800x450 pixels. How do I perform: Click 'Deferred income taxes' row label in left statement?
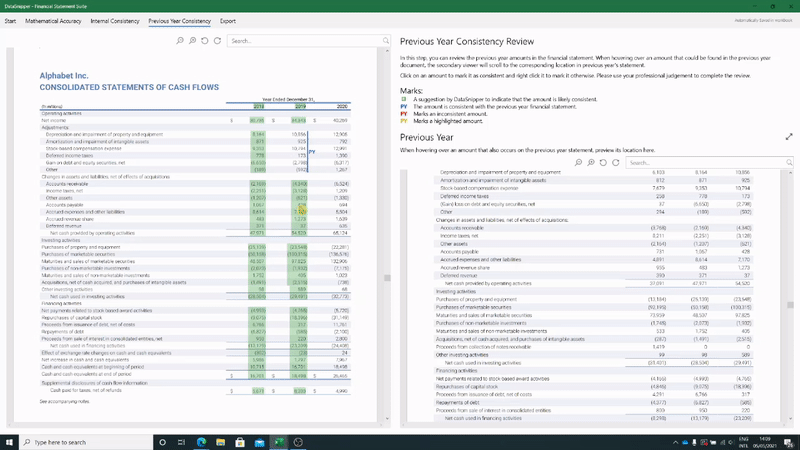(69, 156)
